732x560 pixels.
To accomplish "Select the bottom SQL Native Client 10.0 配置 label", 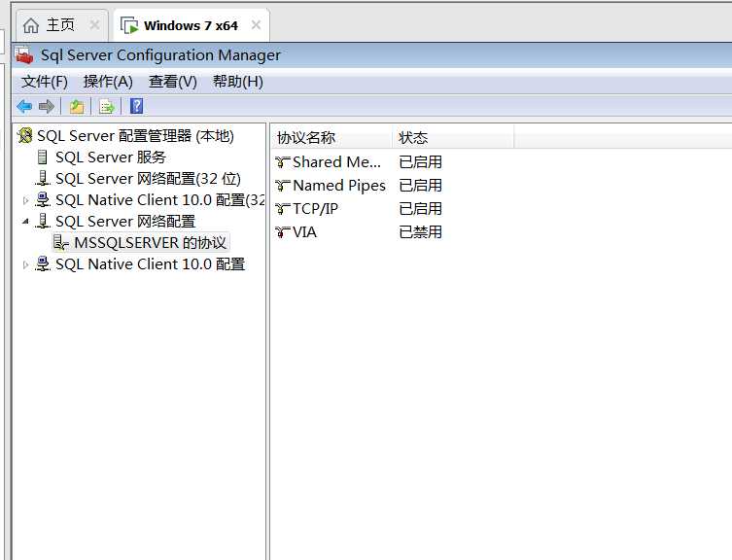I will coord(150,263).
